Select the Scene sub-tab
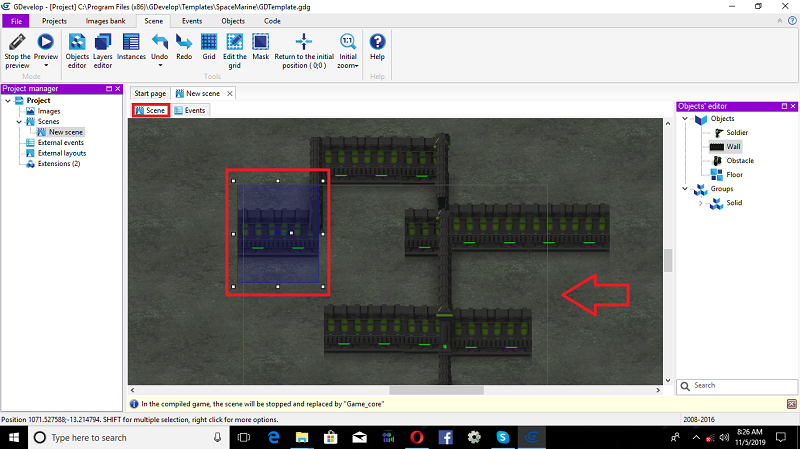 coord(151,110)
